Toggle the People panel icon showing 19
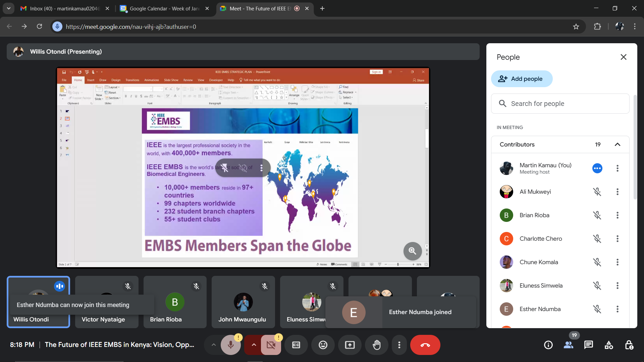 (569, 345)
